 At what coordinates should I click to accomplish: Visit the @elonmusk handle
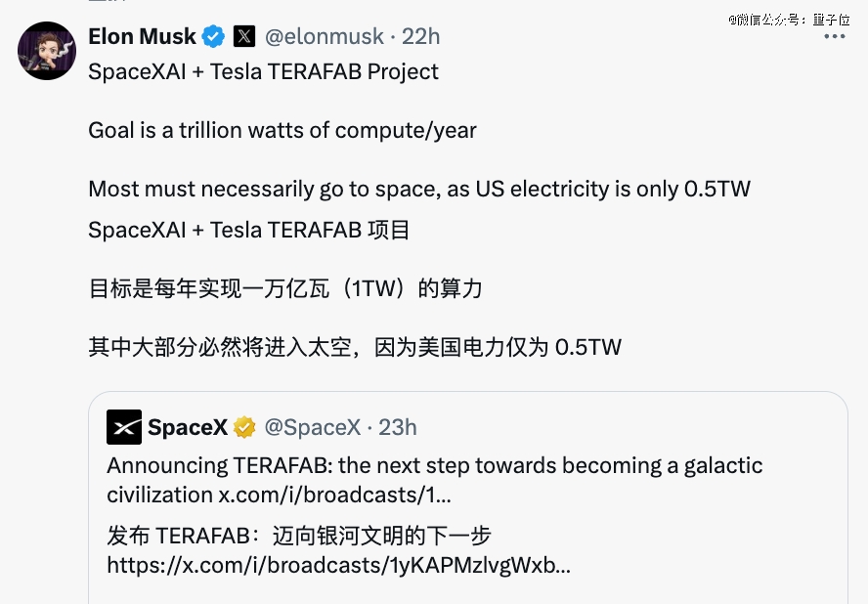[x=324, y=37]
